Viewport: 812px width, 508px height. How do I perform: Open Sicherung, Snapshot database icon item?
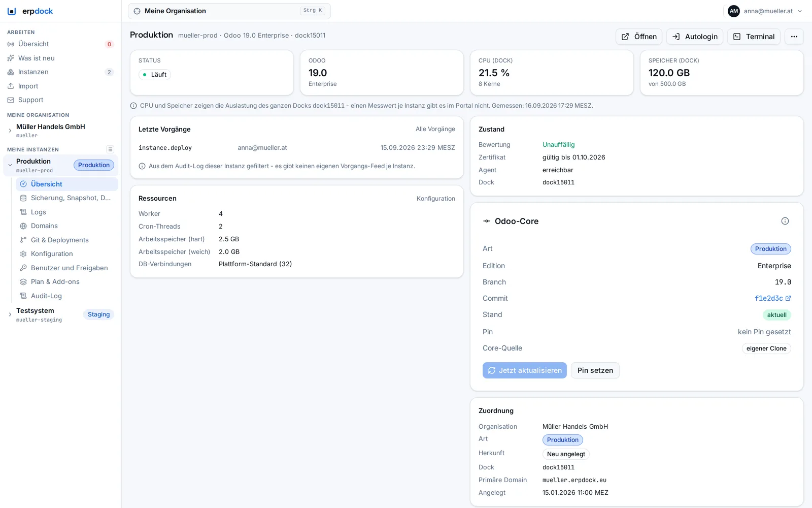pos(23,198)
